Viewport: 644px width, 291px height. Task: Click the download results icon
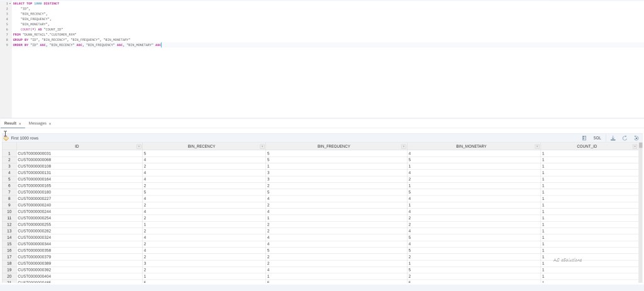(x=613, y=138)
